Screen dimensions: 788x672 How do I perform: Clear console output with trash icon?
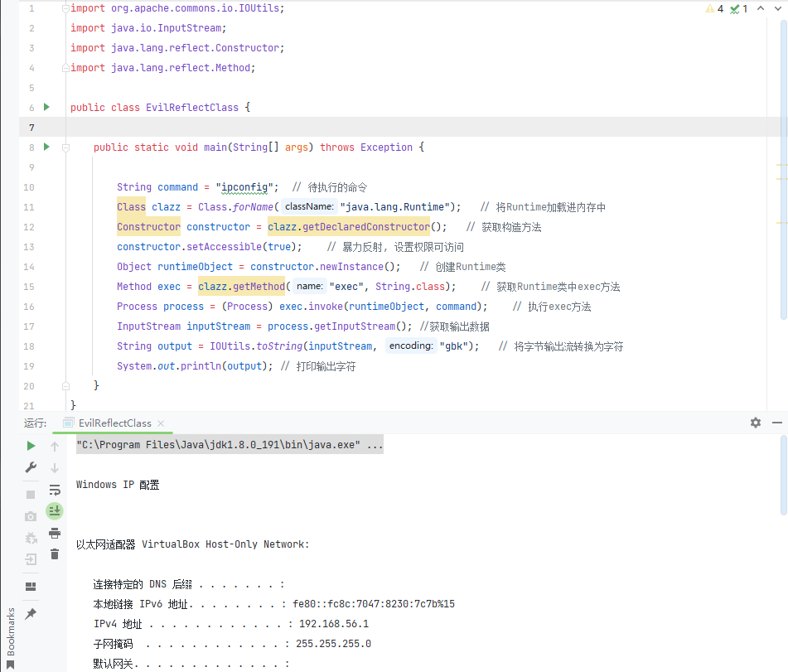tap(55, 554)
